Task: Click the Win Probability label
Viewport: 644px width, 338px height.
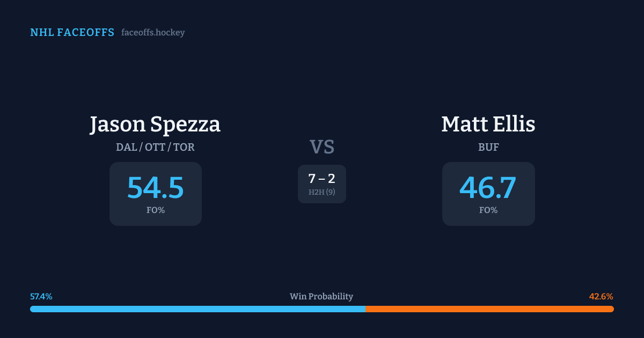Action: tap(321, 297)
